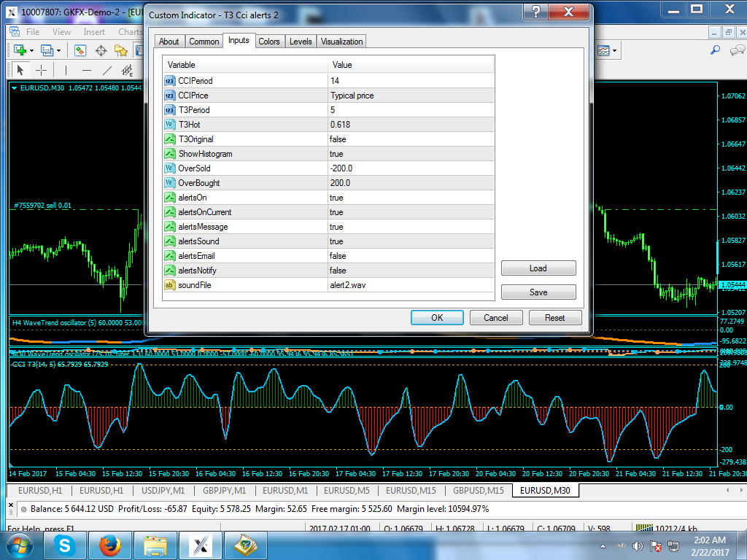Switch to the Common tab

[x=204, y=42]
